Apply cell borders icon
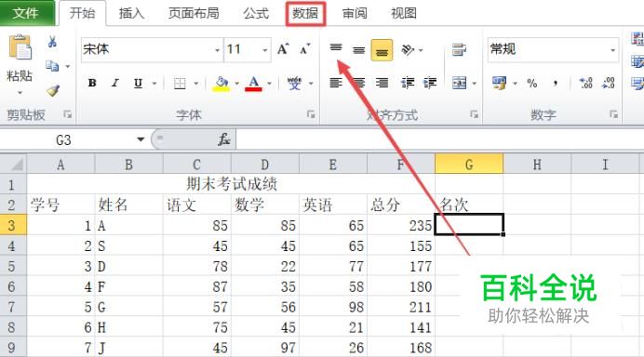 coord(180,84)
